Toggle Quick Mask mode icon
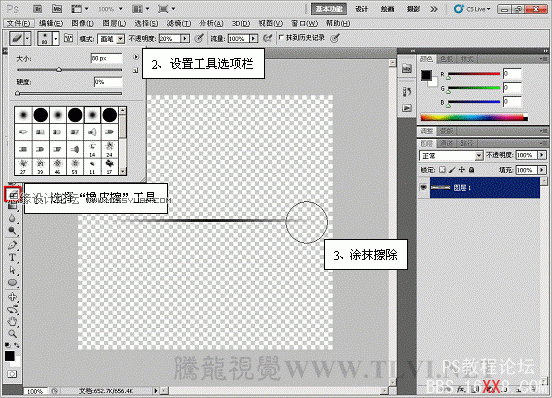Viewport: 552px width, 398px height. point(12,374)
